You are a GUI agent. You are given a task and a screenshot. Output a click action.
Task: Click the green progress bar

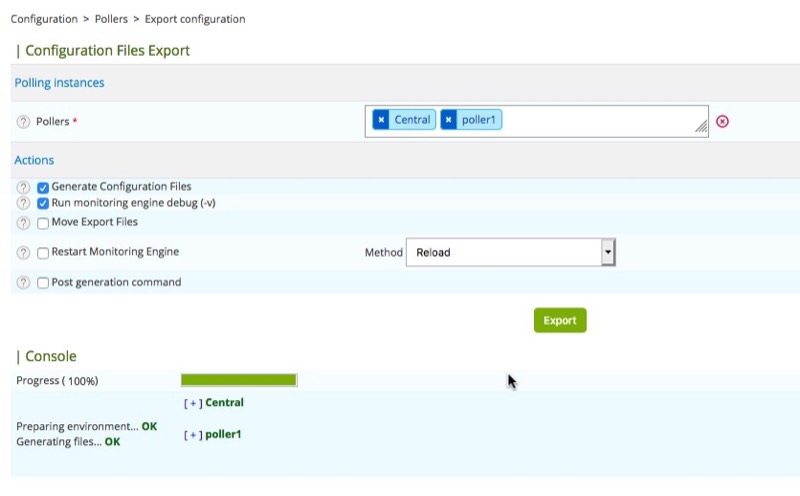pyautogui.click(x=239, y=380)
